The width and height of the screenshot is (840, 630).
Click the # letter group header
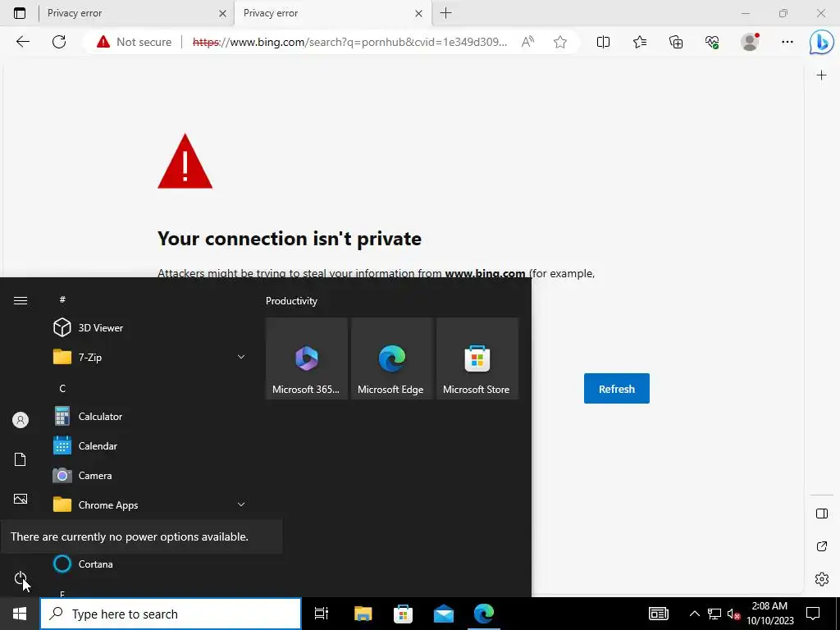(62, 299)
